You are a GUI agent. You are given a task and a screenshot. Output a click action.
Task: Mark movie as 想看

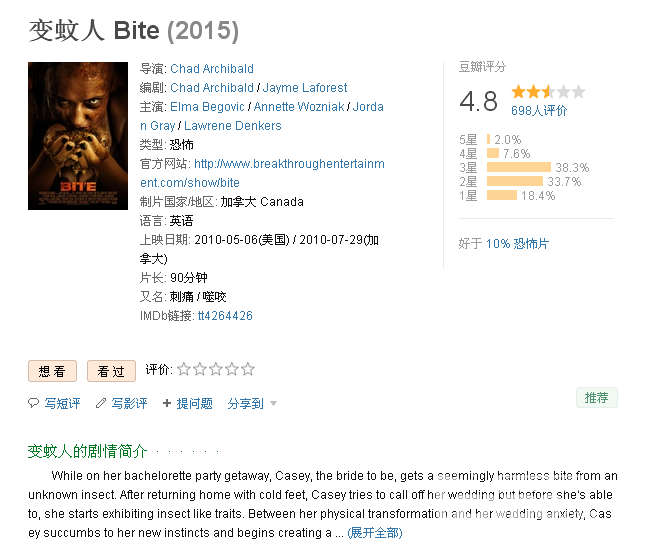(52, 371)
